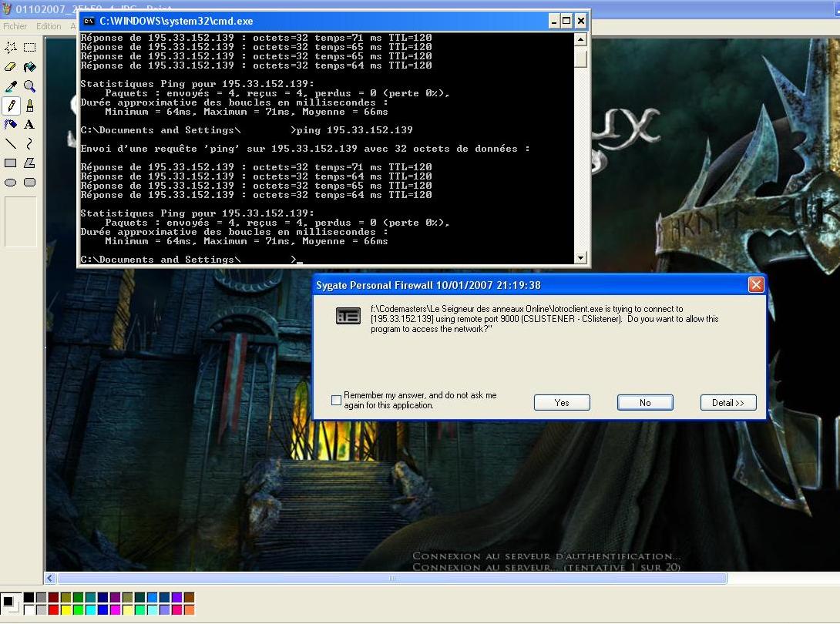The image size is (840, 624).
Task: Click the foreground/background color indicator box
Action: (11, 604)
